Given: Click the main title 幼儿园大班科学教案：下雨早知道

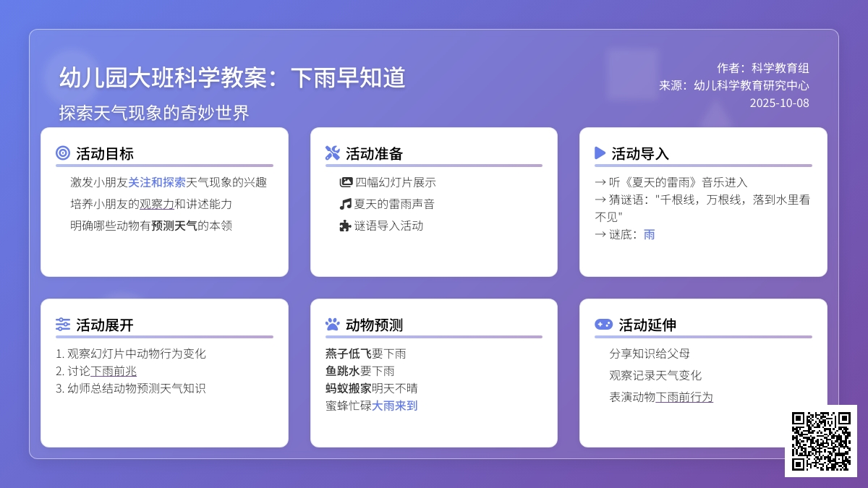Looking at the screenshot, I should [232, 78].
